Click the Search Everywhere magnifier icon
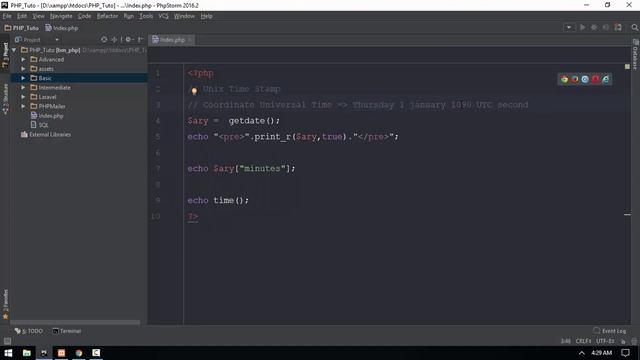The image size is (640, 360). (634, 27)
